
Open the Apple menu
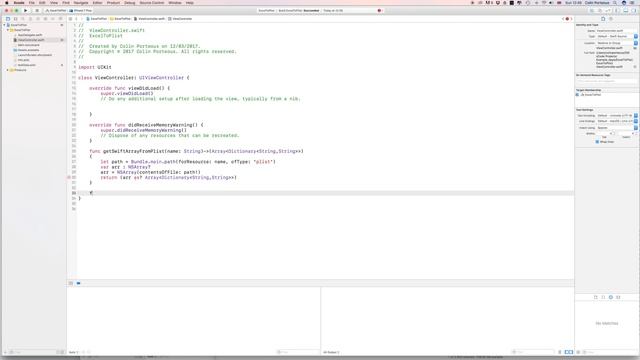(7, 3)
